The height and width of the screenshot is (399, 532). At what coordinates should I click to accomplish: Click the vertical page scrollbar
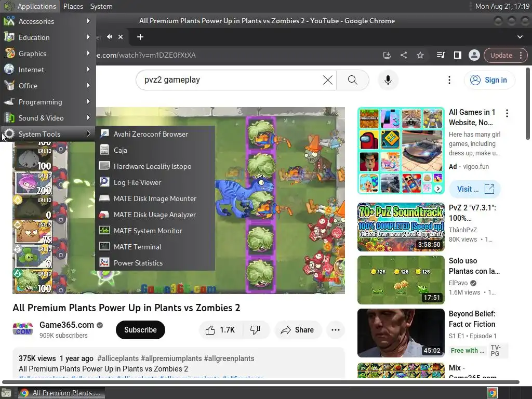tap(528, 103)
